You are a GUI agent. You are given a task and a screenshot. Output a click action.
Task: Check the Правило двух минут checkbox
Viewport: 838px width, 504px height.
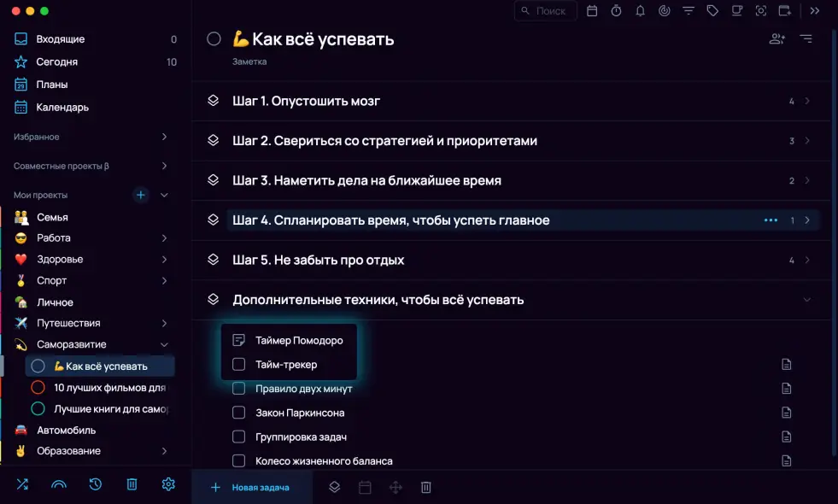click(x=239, y=389)
